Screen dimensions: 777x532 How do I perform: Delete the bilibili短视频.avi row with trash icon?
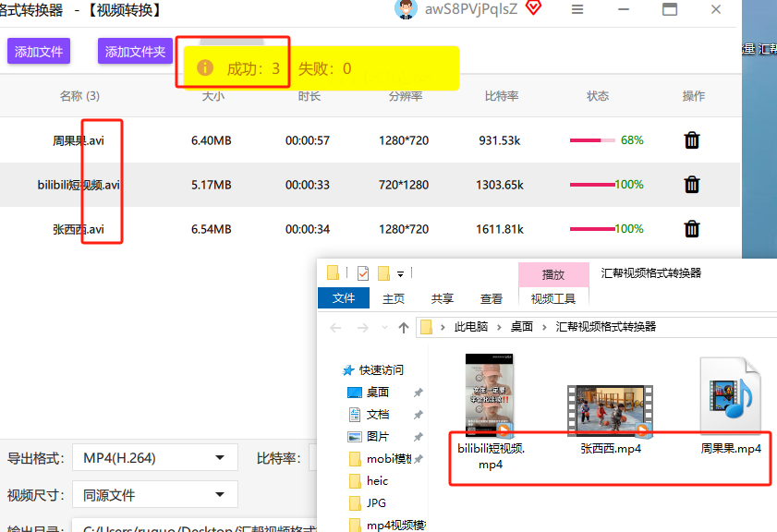(692, 185)
